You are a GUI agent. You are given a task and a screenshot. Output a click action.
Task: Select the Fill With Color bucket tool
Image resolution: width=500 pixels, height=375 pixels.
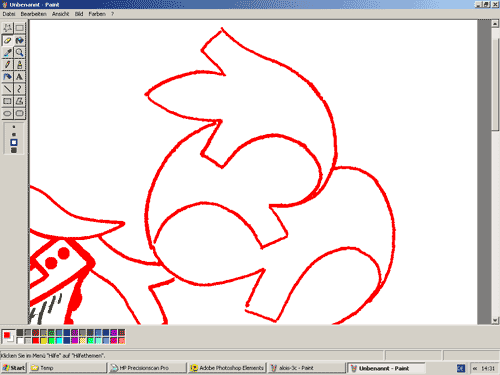tap(20, 40)
